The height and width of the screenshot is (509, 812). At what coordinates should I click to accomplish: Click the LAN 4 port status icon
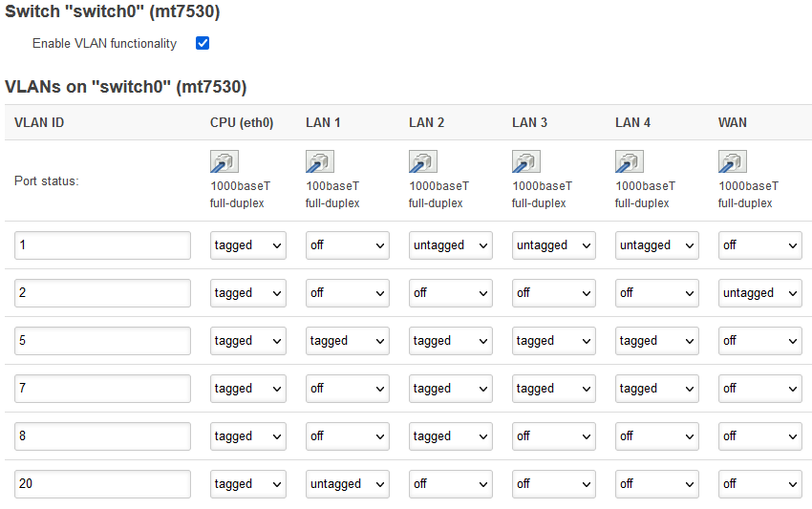(630, 161)
